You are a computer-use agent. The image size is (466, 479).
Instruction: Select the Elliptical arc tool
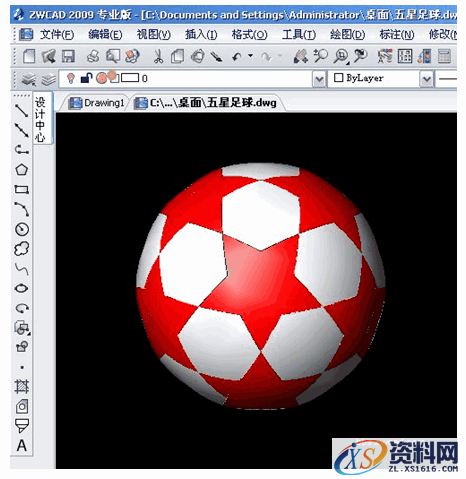coord(22,308)
